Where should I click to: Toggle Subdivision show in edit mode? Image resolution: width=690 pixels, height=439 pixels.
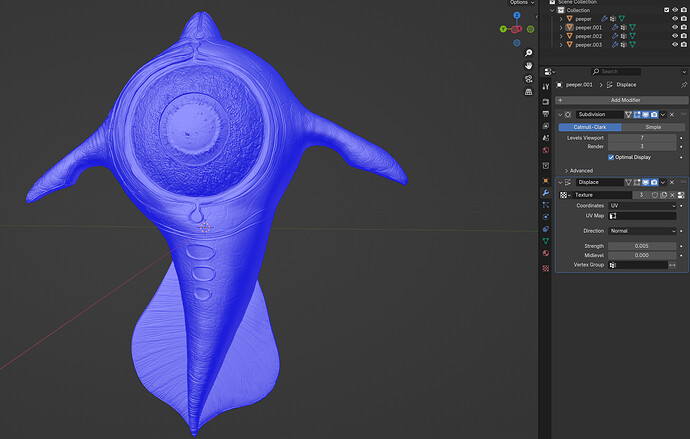pos(637,114)
